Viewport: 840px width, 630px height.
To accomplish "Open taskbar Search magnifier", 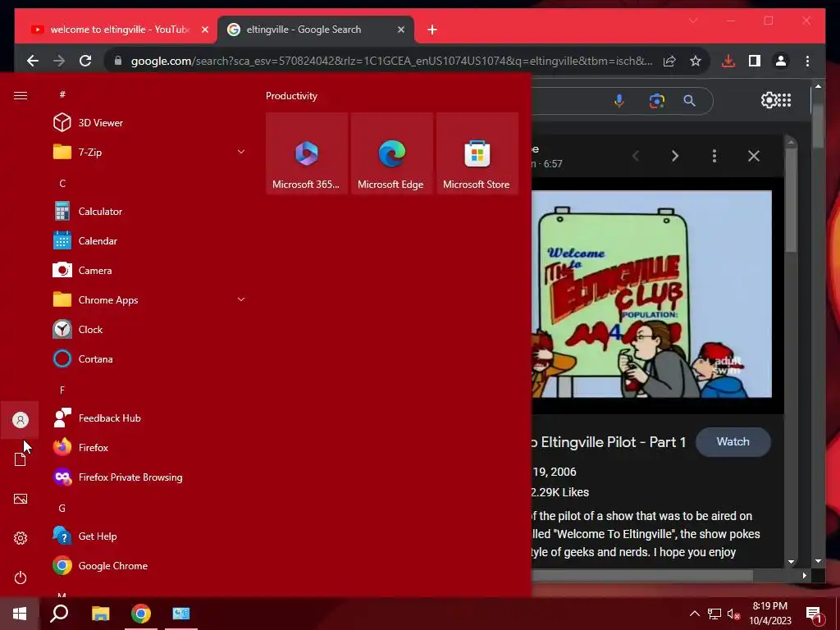I will click(x=59, y=614).
